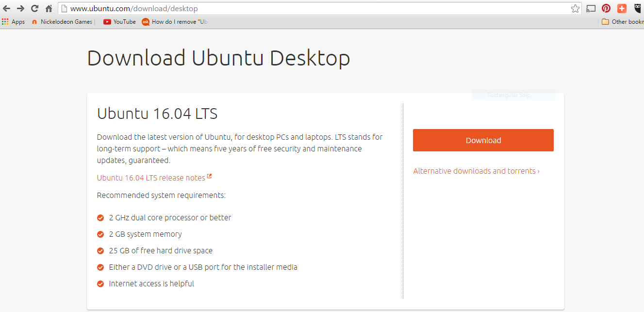Click the Hootsuite owl extension icon
Image resolution: width=644 pixels, height=312 pixels.
[x=638, y=8]
